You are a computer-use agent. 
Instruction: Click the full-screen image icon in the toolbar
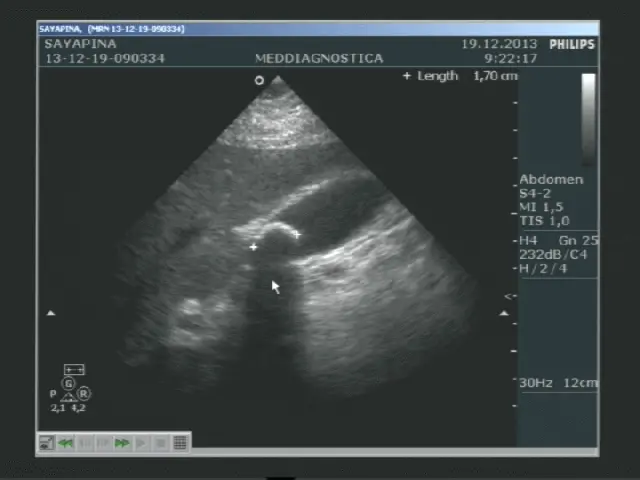point(47,442)
